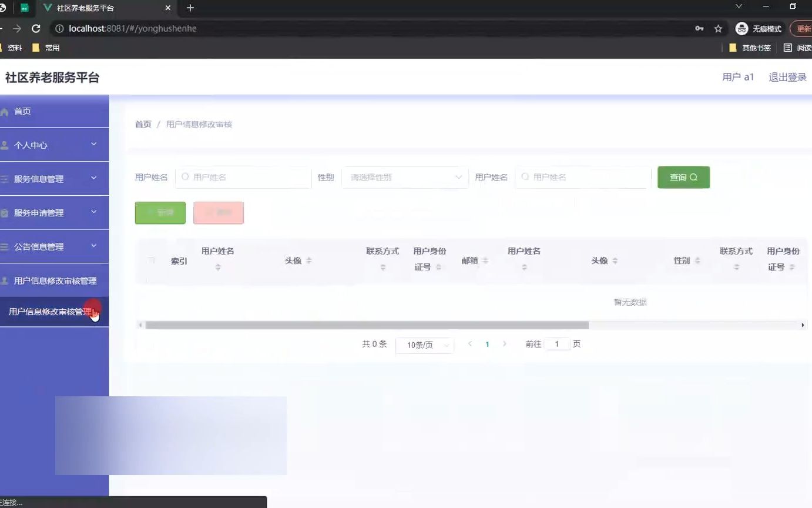Click the browser forward arrow
Screen dimensions: 812x508
pyautogui.click(x=17, y=28)
